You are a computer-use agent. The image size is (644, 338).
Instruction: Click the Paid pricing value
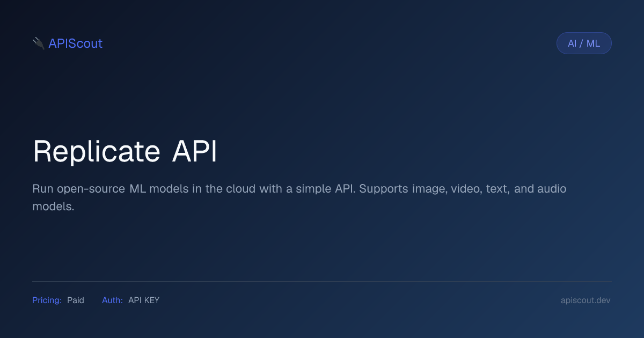click(76, 300)
